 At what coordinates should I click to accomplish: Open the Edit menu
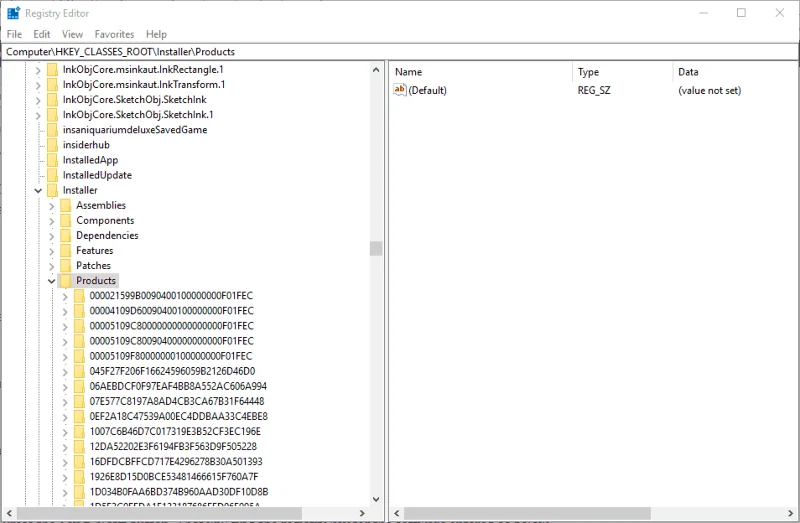pos(42,34)
